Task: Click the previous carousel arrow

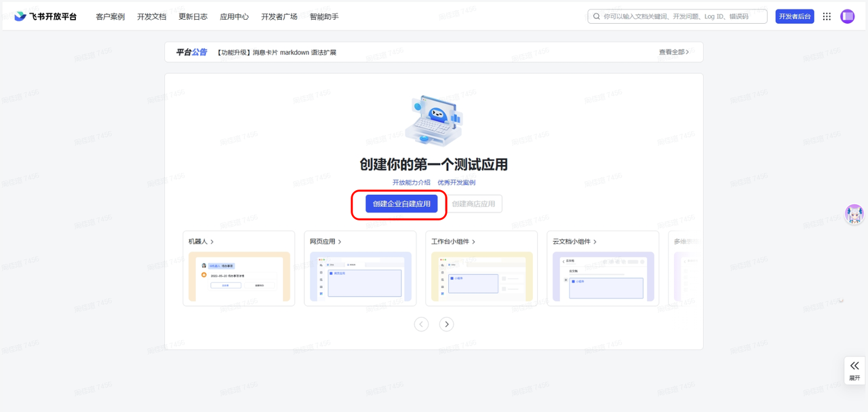Action: [421, 324]
